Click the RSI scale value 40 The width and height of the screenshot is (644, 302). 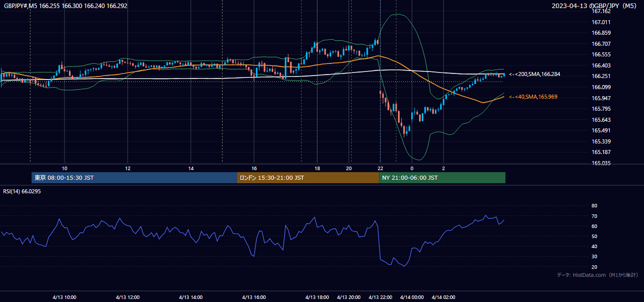pyautogui.click(x=594, y=246)
